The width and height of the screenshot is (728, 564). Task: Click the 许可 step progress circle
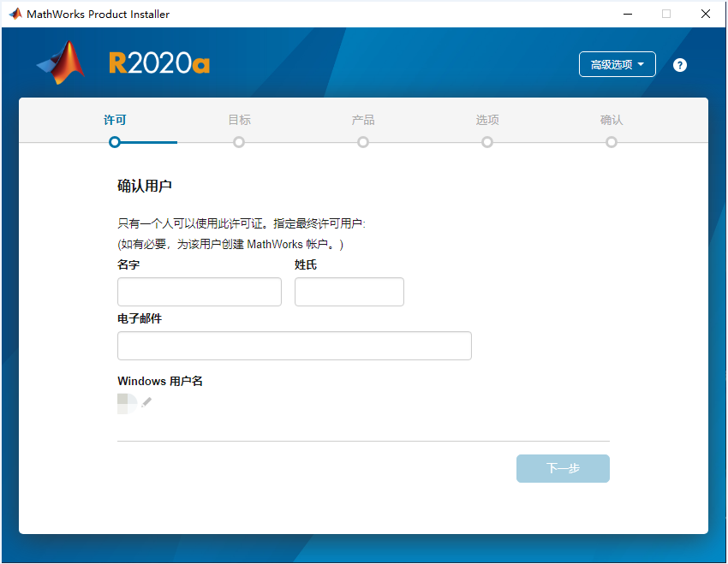pos(115,142)
